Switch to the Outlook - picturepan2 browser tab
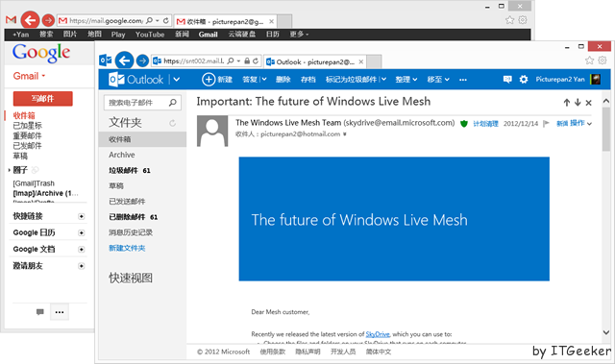 click(x=314, y=61)
